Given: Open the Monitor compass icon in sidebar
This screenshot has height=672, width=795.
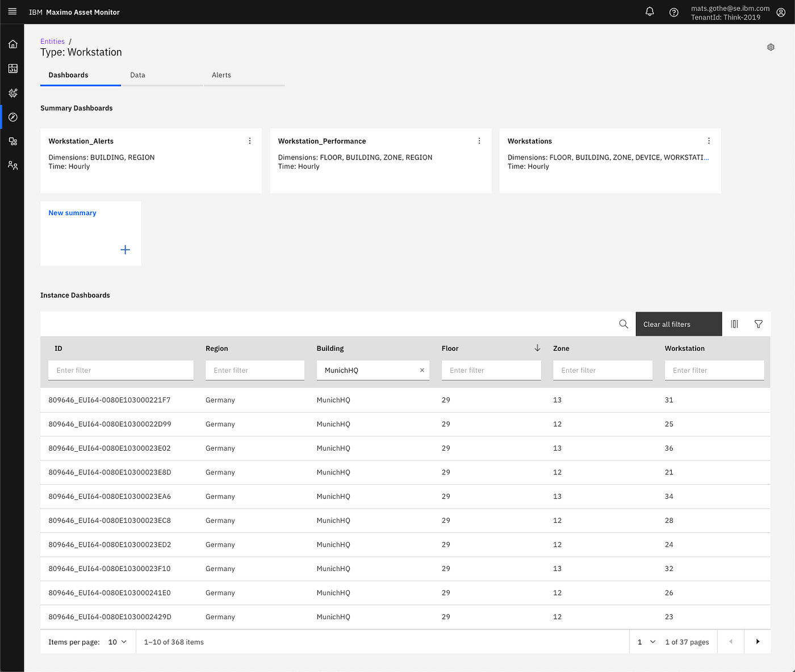Looking at the screenshot, I should pyautogui.click(x=12, y=117).
